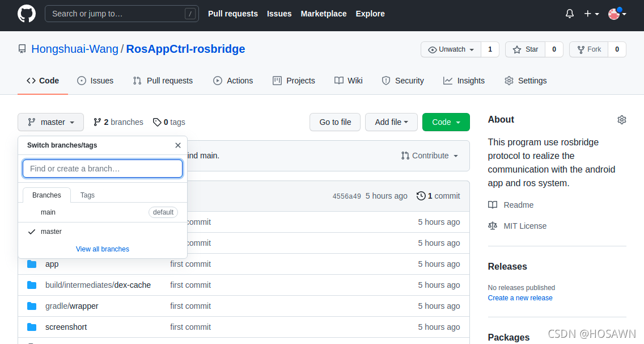The width and height of the screenshot is (644, 344).
Task: Go to Explore
Action: [370, 14]
